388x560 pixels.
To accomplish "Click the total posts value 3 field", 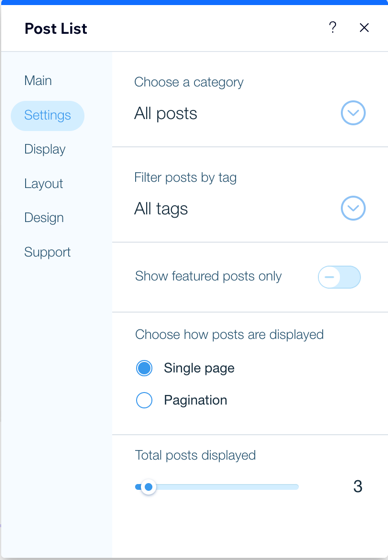I will tap(358, 486).
